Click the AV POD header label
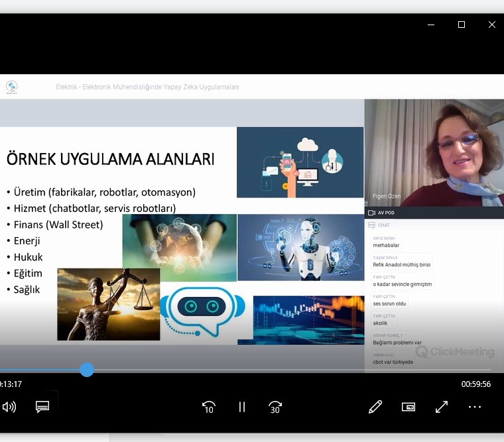 point(386,213)
